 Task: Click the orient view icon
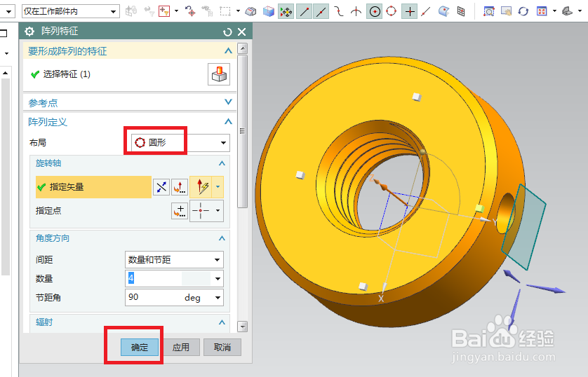(542, 12)
